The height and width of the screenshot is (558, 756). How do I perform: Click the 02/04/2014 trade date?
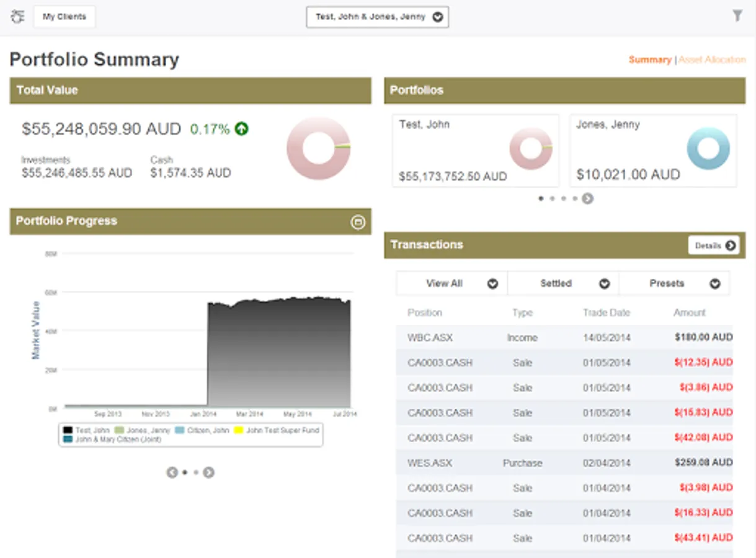[607, 463]
